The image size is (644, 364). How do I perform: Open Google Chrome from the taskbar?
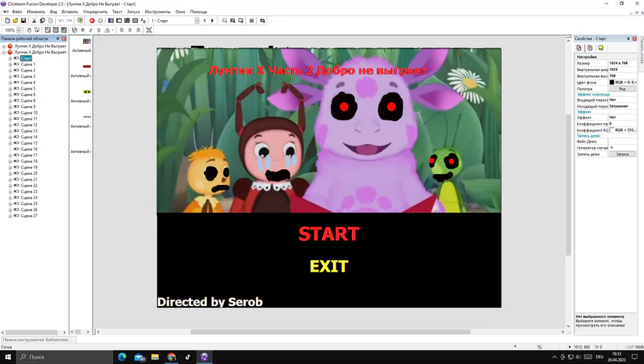(x=172, y=357)
